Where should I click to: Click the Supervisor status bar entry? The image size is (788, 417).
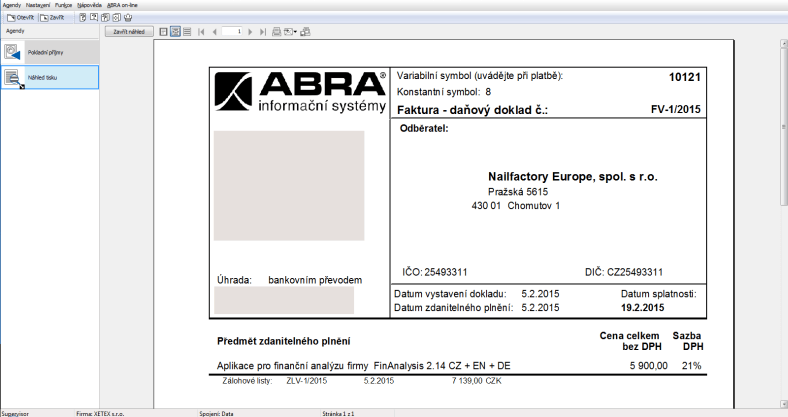click(15, 413)
